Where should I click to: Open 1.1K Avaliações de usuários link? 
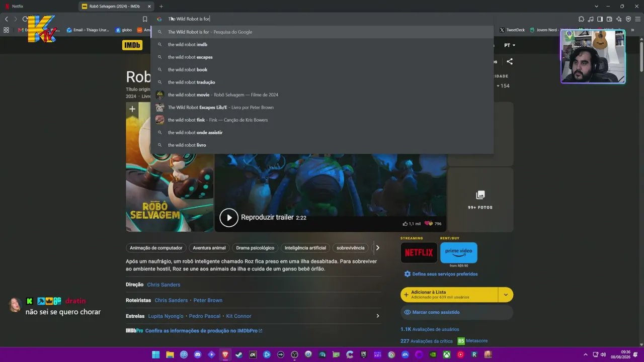tap(430, 329)
